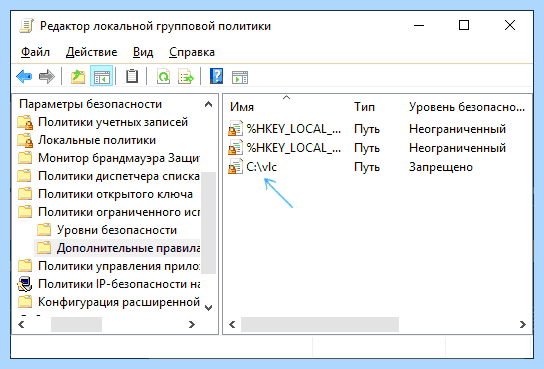Click list pane horizontal scroll right arrow
This screenshot has height=369, width=544.
522,325
